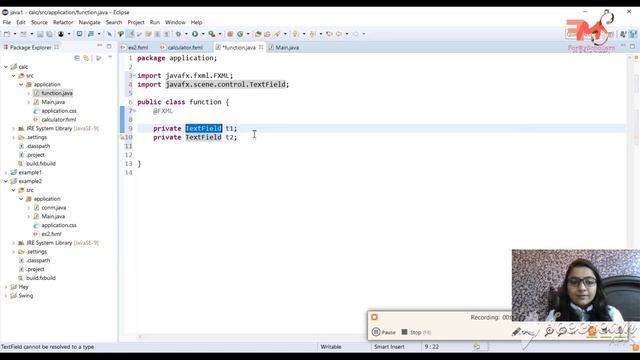Open the Navigate menu
Viewport: 640px width, 360px height.
pos(89,22)
